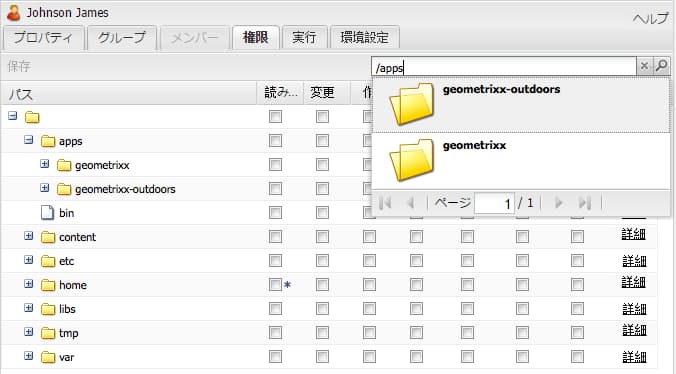Select geometrixx-outdoors folder icon in search results
The image size is (676, 374).
click(x=411, y=104)
